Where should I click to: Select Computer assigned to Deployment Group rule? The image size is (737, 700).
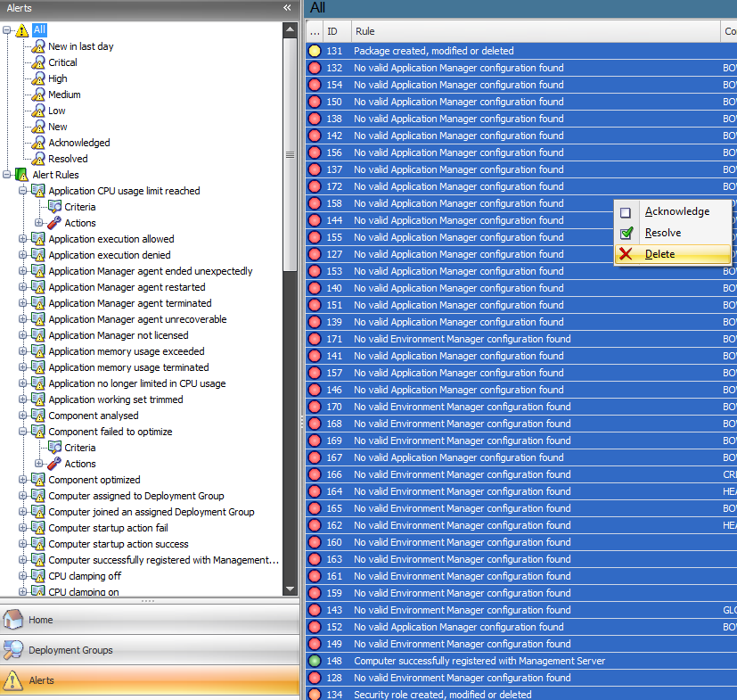click(x=136, y=496)
